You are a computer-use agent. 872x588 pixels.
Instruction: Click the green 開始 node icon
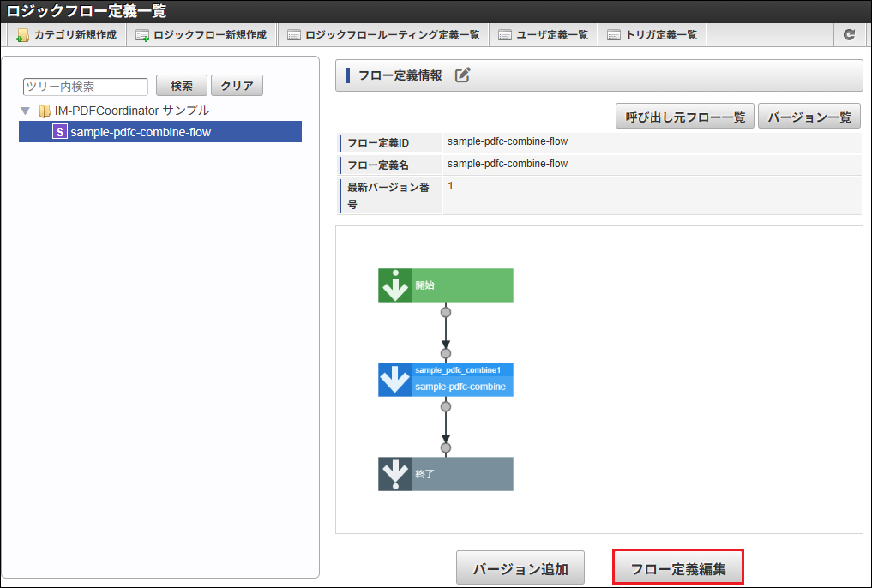395,285
